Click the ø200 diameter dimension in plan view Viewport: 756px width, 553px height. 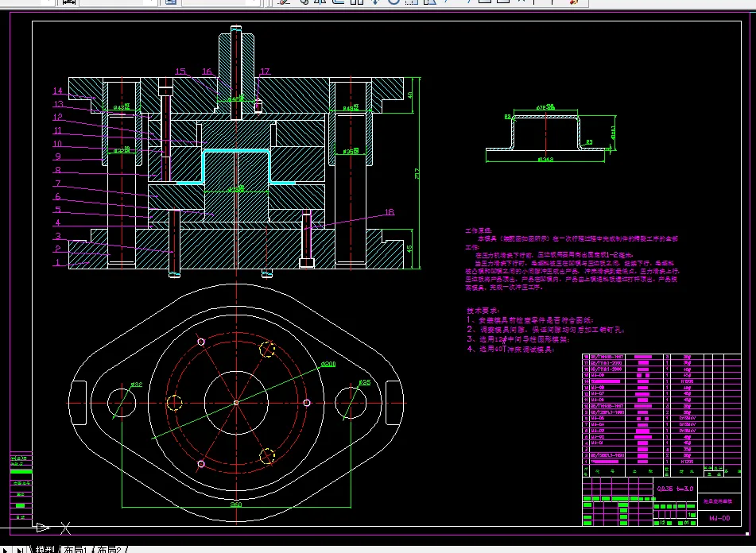click(x=328, y=364)
